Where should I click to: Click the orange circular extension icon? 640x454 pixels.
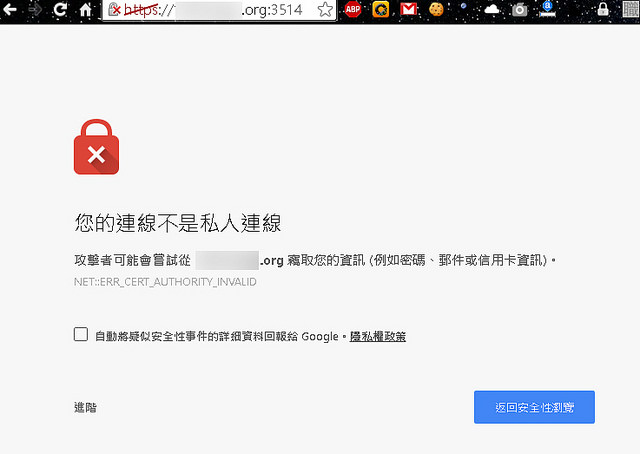[381, 10]
